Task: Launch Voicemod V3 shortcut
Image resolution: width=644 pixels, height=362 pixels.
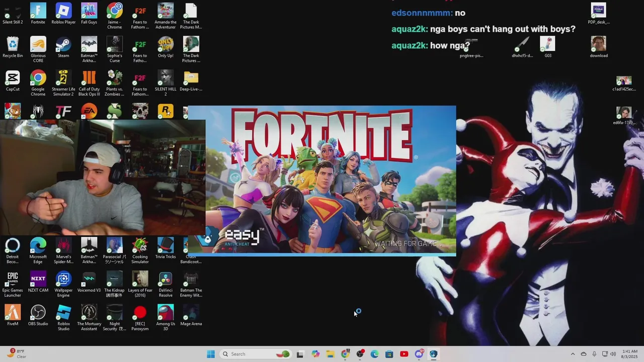Action: 89,282
